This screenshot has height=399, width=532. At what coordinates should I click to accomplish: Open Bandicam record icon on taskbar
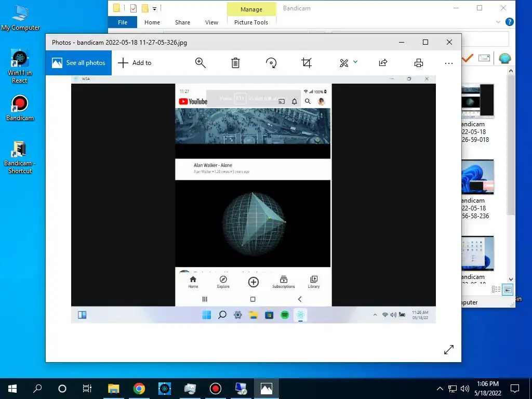coord(216,389)
